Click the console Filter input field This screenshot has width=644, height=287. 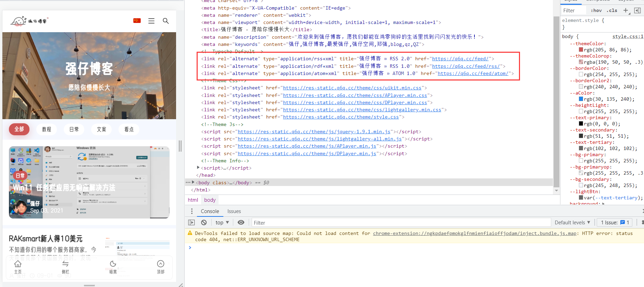[x=401, y=223]
